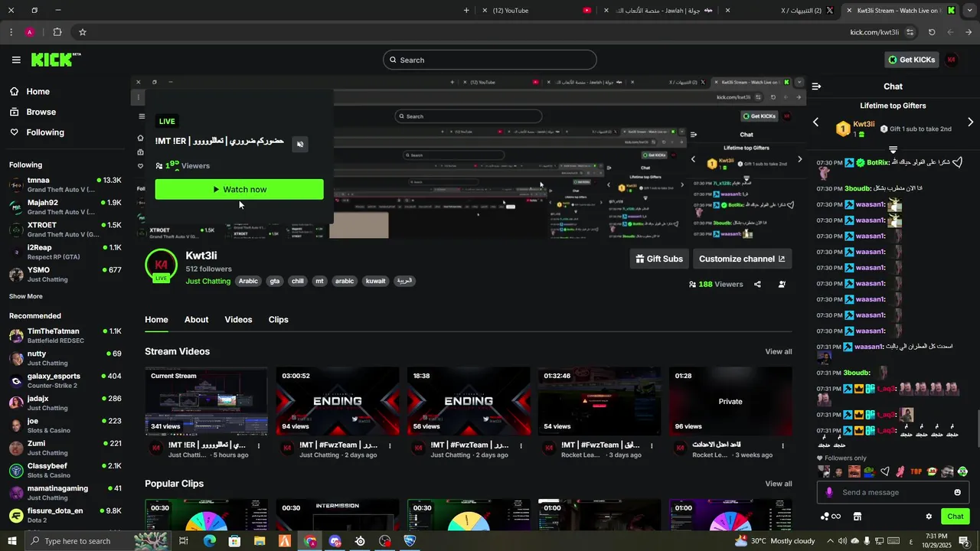The height and width of the screenshot is (551, 980).
Task: Open chat settings gear
Action: [x=929, y=517]
